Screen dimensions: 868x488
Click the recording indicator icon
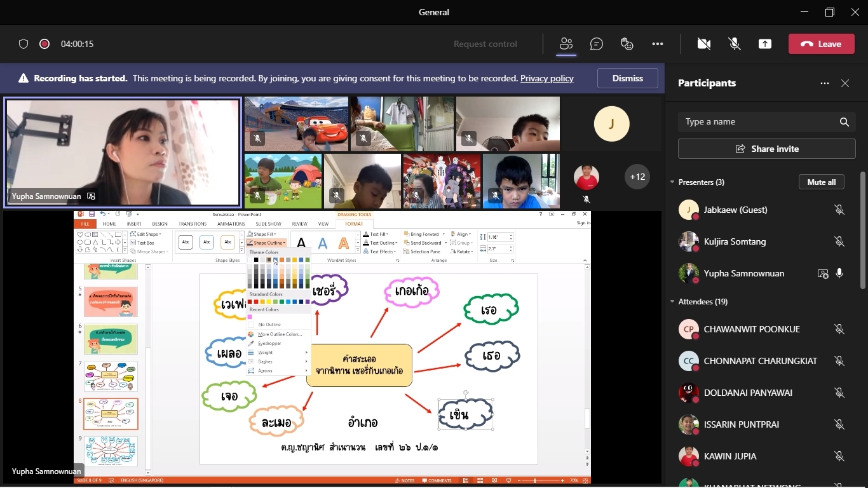(x=44, y=44)
